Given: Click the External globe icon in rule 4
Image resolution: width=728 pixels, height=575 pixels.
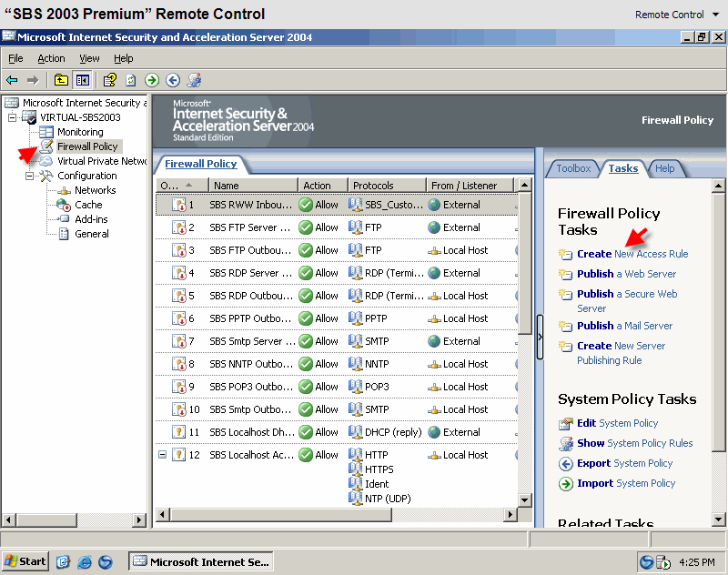Looking at the screenshot, I should 434,273.
